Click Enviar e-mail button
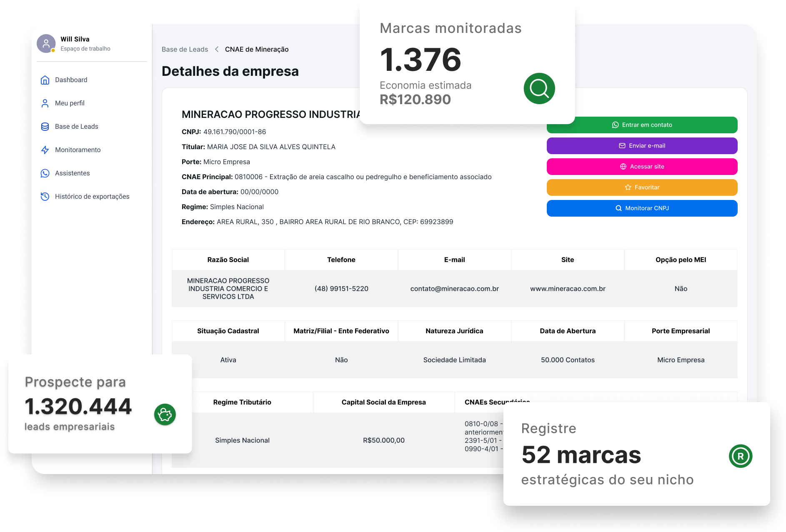This screenshot has width=786, height=532. coord(642,146)
